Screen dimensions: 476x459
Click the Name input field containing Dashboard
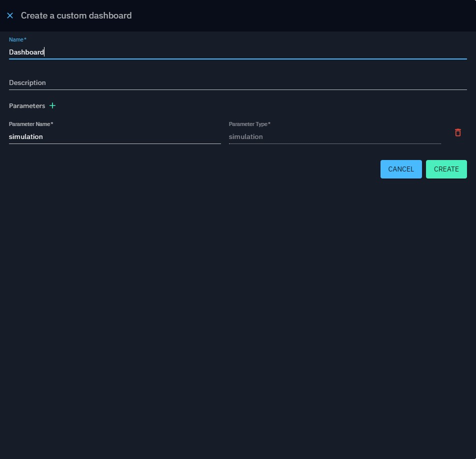pyautogui.click(x=237, y=52)
